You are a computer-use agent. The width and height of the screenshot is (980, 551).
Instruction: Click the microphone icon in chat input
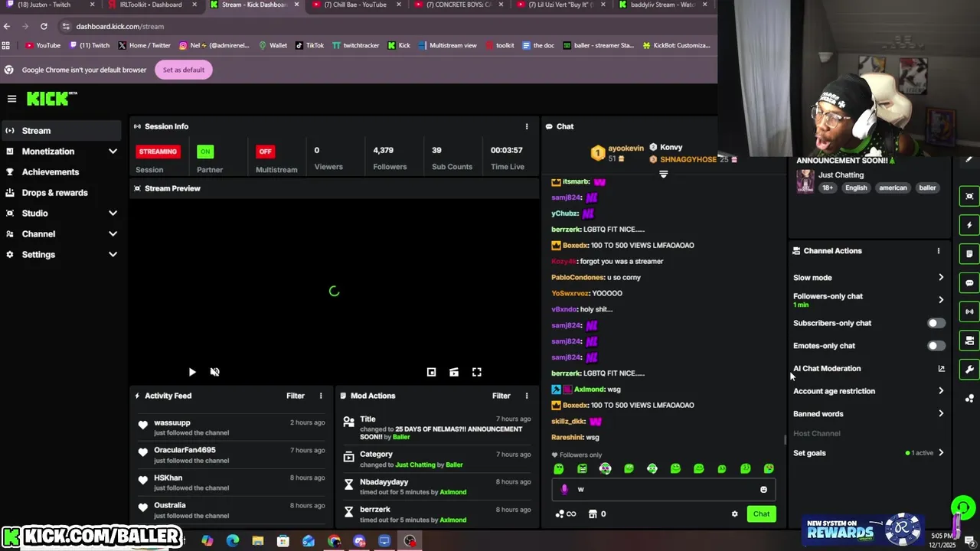pyautogui.click(x=564, y=490)
